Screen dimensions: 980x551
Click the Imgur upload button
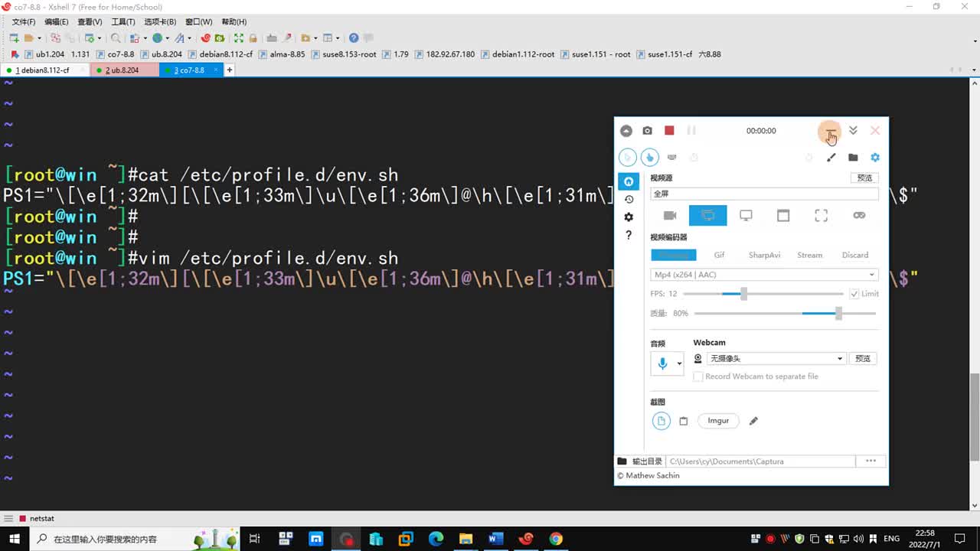(718, 421)
